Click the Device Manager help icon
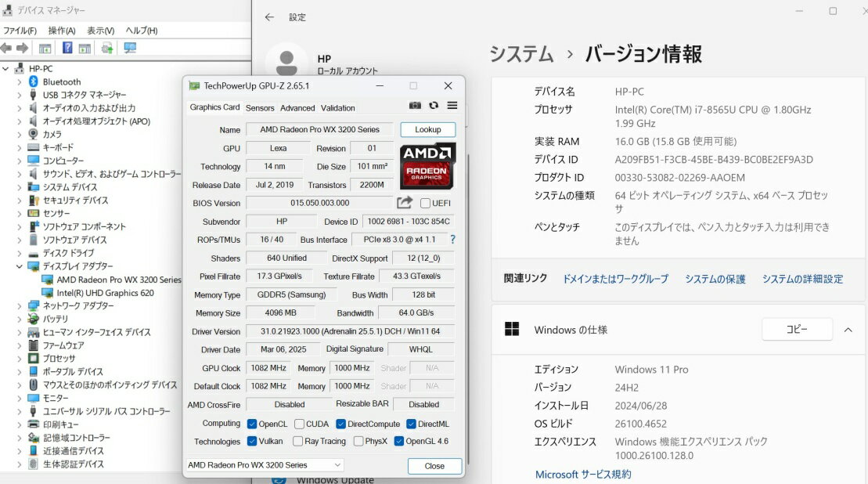 [67, 49]
